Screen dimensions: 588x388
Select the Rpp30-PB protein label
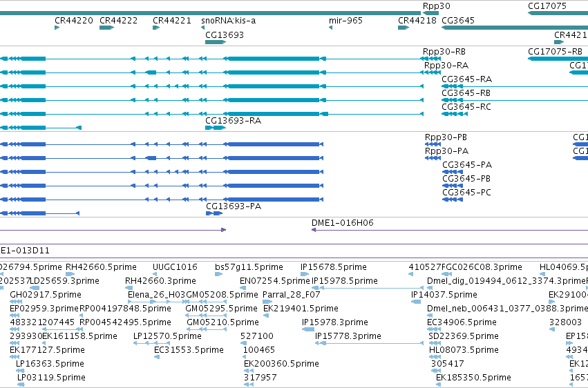[x=446, y=137]
